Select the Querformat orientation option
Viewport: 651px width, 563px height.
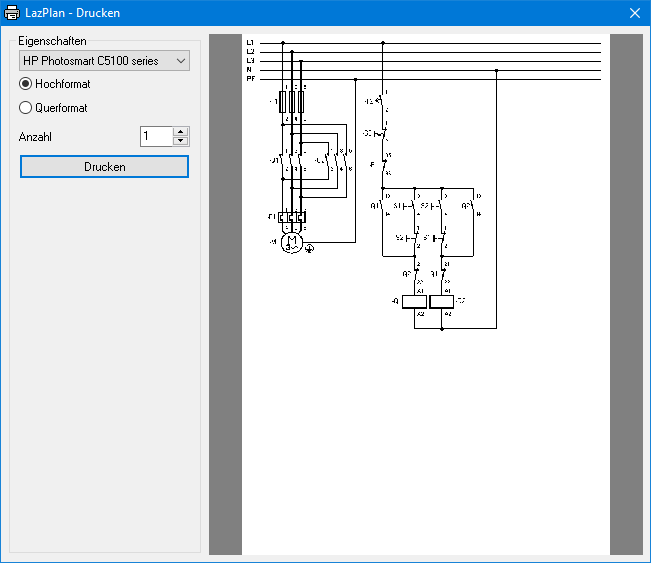26,108
